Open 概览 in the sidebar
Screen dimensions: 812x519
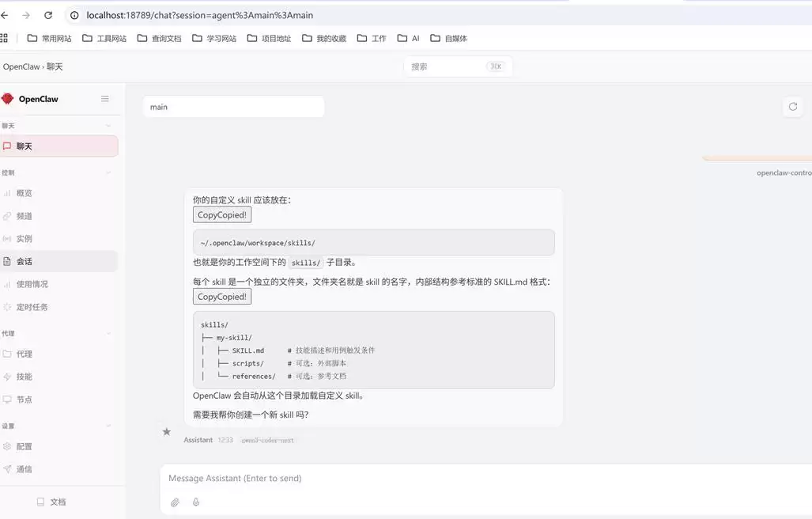pos(25,193)
